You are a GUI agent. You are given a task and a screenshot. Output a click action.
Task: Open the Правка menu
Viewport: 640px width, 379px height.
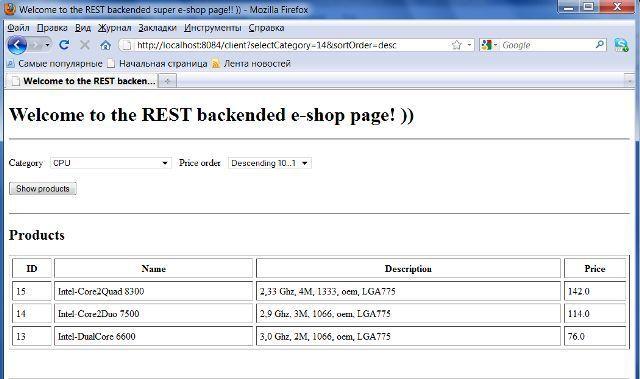[52, 28]
